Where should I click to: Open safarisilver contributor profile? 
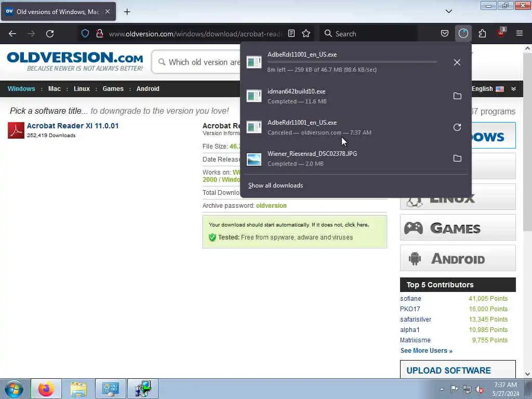click(416, 320)
